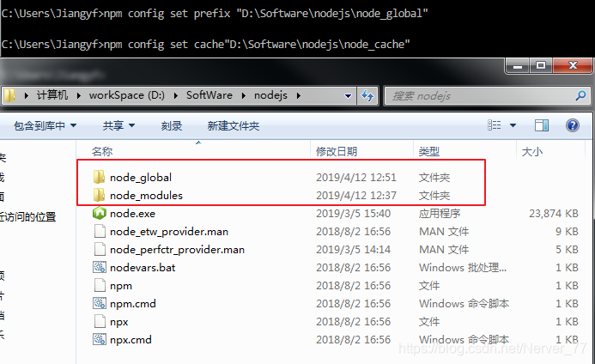The height and width of the screenshot is (364, 595).
Task: Click the npm.cmd file icon
Action: pyautogui.click(x=100, y=303)
